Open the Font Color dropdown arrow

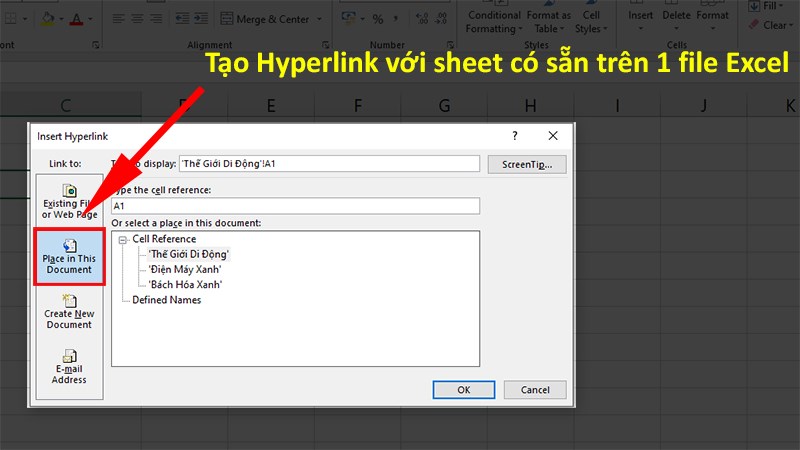(90, 19)
